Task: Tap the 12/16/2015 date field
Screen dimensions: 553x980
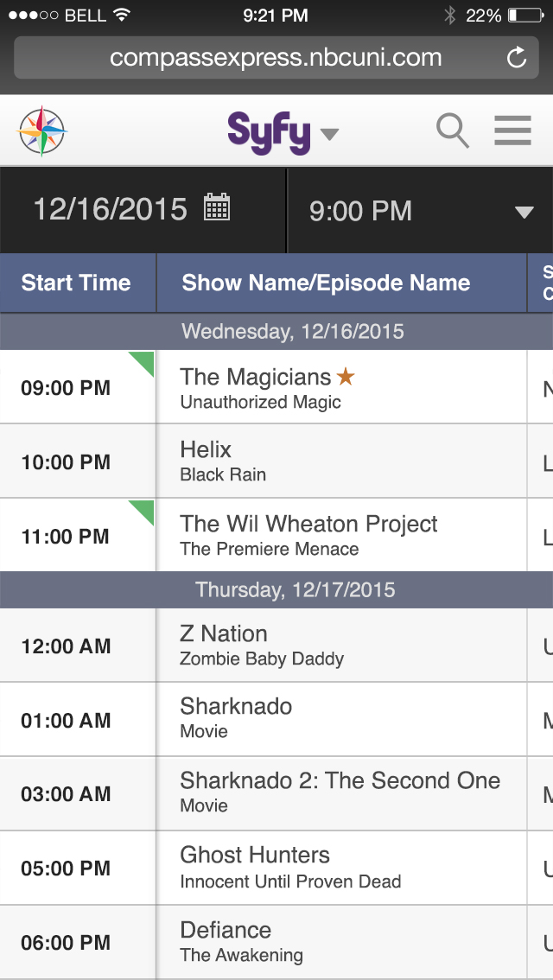Action: tap(110, 209)
